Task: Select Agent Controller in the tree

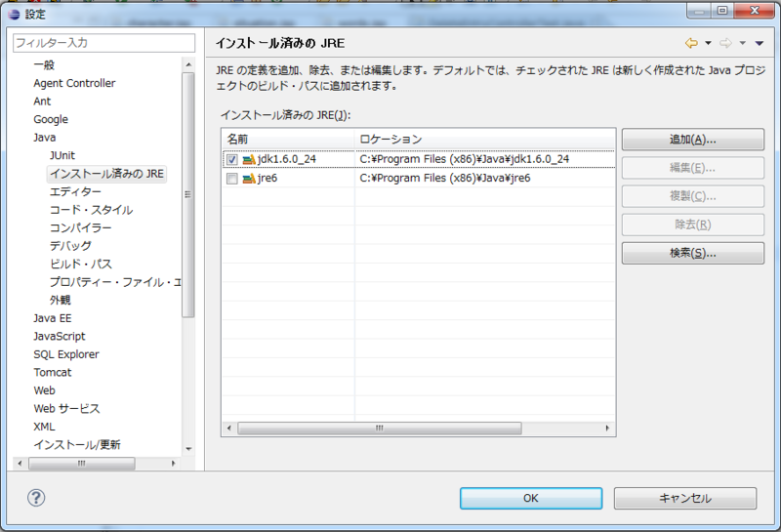Action: [x=75, y=83]
